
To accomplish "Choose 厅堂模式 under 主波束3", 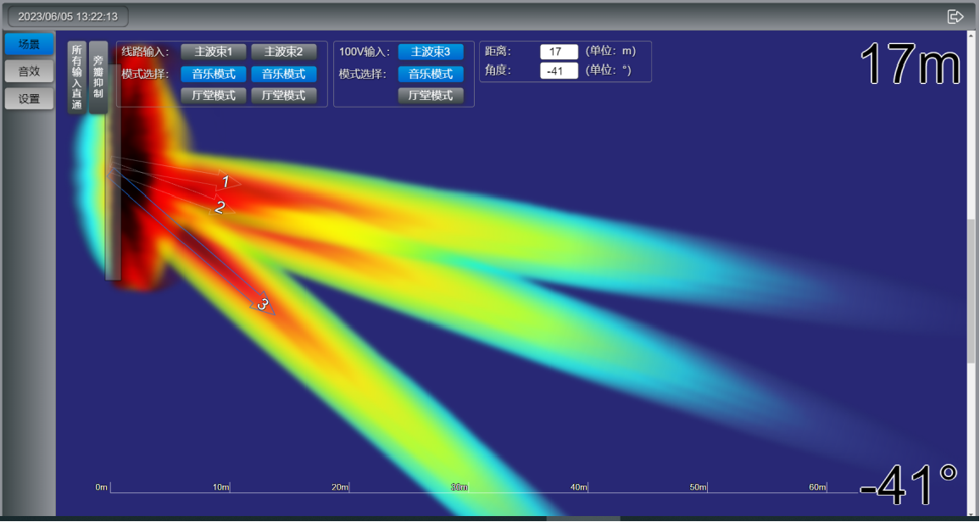I will (x=431, y=96).
